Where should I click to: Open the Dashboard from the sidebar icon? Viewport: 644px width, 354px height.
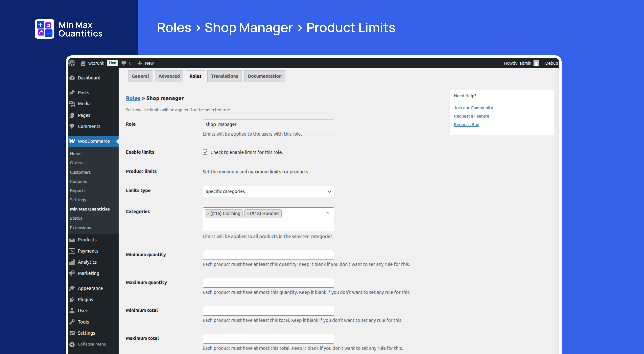[72, 77]
